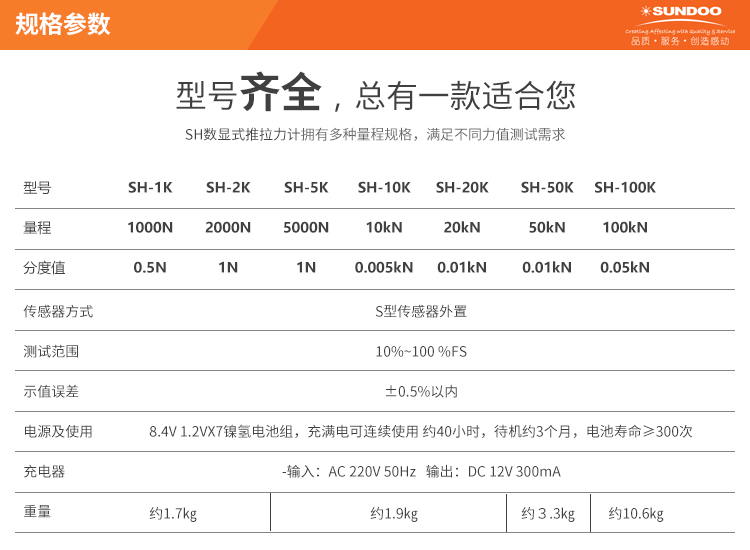Viewport: 750px width, 550px height.
Task: Select the SH-5K model header
Action: pyautogui.click(x=306, y=187)
